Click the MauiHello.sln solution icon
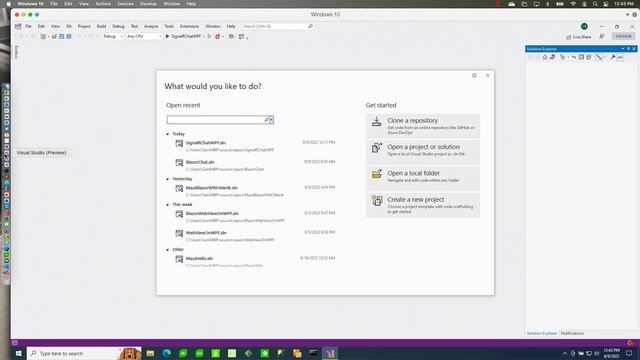The image size is (640, 360). pyautogui.click(x=179, y=259)
